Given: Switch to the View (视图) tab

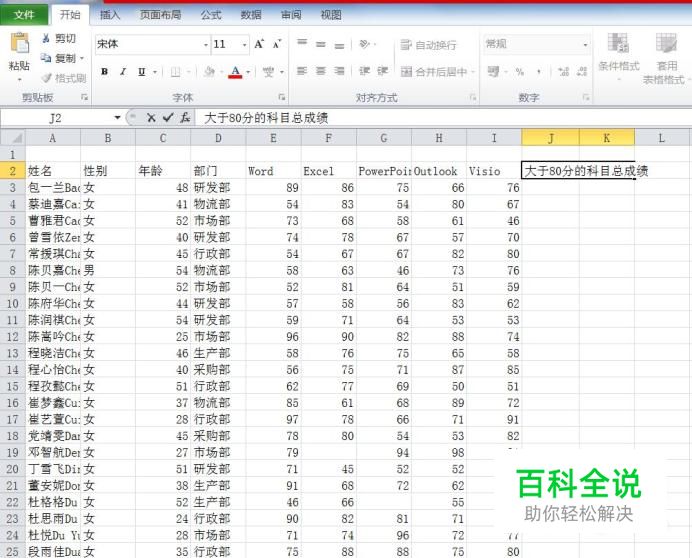Looking at the screenshot, I should (x=331, y=15).
